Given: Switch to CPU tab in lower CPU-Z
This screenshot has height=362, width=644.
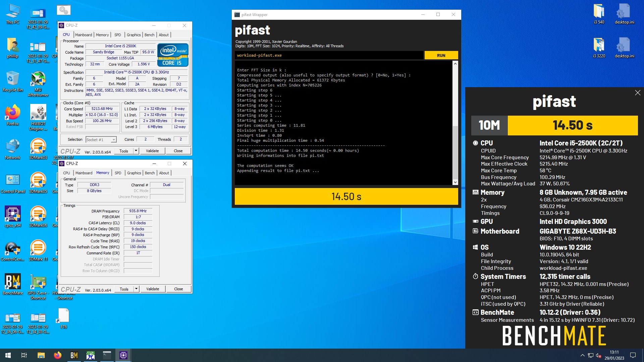Looking at the screenshot, I should (67, 173).
